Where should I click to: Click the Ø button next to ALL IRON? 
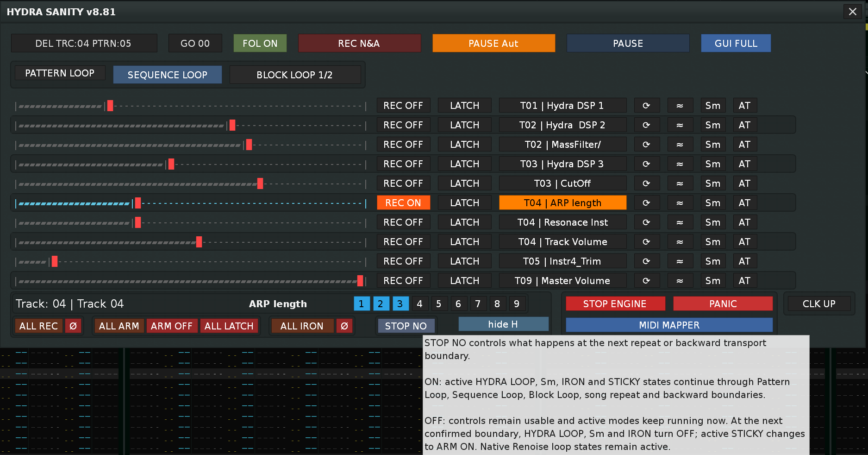pos(344,326)
